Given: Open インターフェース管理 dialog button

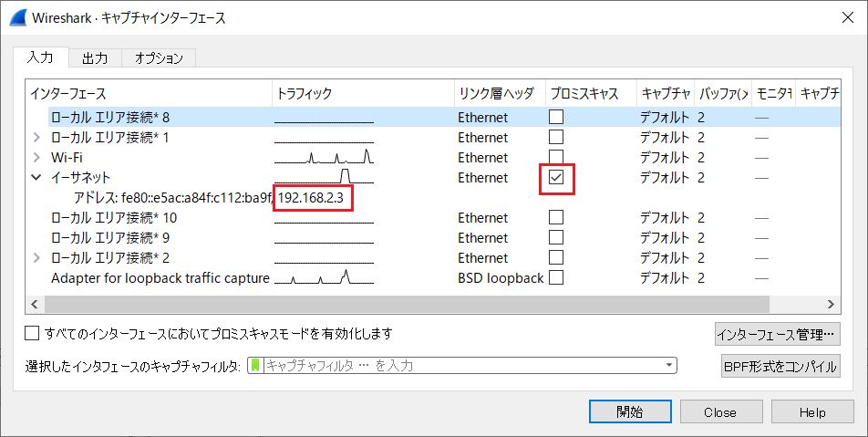Looking at the screenshot, I should [778, 335].
